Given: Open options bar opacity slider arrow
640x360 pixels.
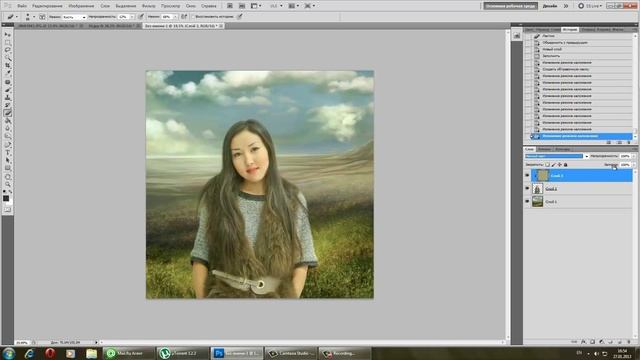Looking at the screenshot, I should pos(131,17).
